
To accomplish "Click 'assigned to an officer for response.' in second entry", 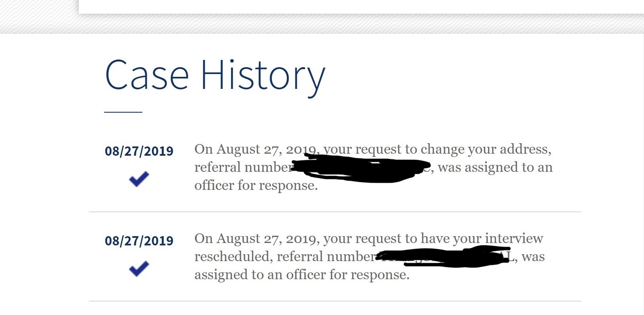I will pyautogui.click(x=302, y=275).
